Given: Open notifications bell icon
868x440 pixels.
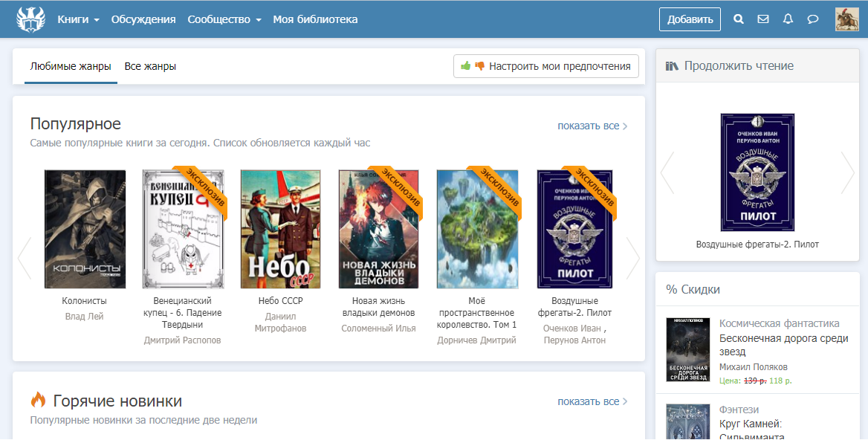Looking at the screenshot, I should 788,19.
